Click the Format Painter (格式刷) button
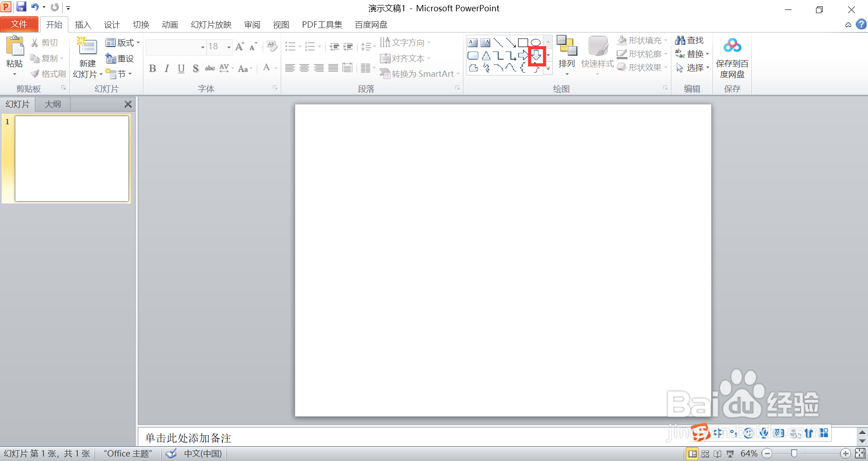868x461 pixels. click(48, 74)
